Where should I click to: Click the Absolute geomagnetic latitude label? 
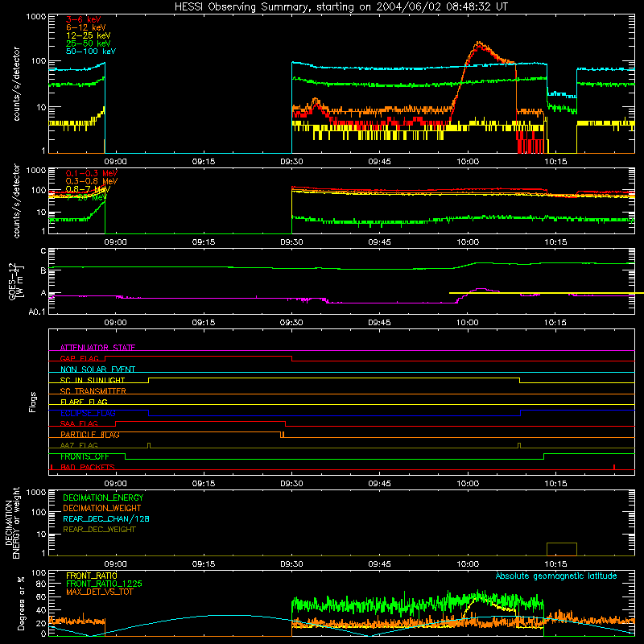tap(556, 576)
